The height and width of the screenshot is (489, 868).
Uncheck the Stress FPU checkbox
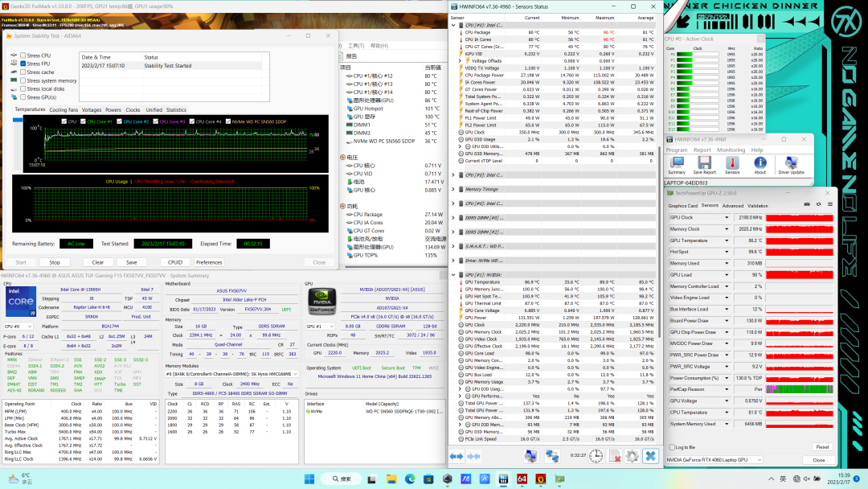23,64
